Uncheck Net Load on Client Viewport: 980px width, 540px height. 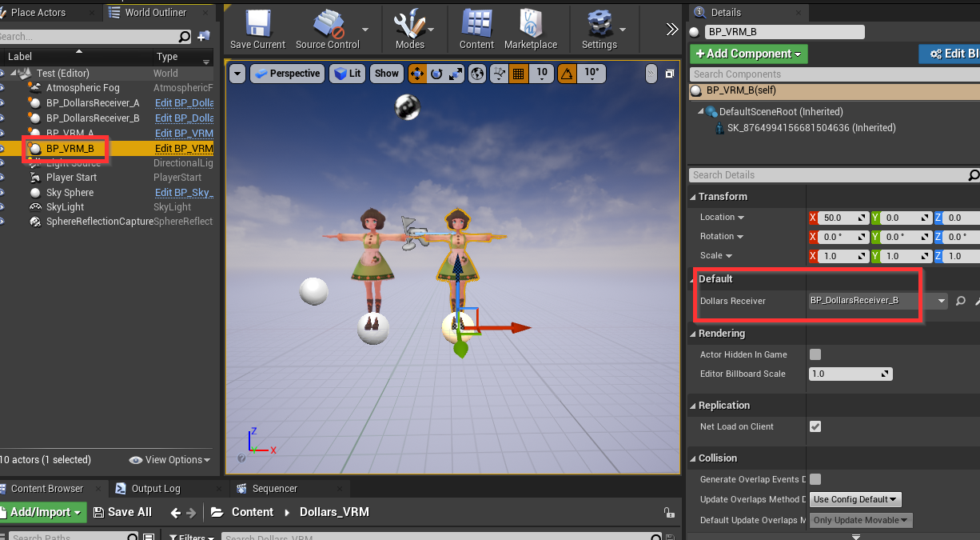[x=815, y=426]
